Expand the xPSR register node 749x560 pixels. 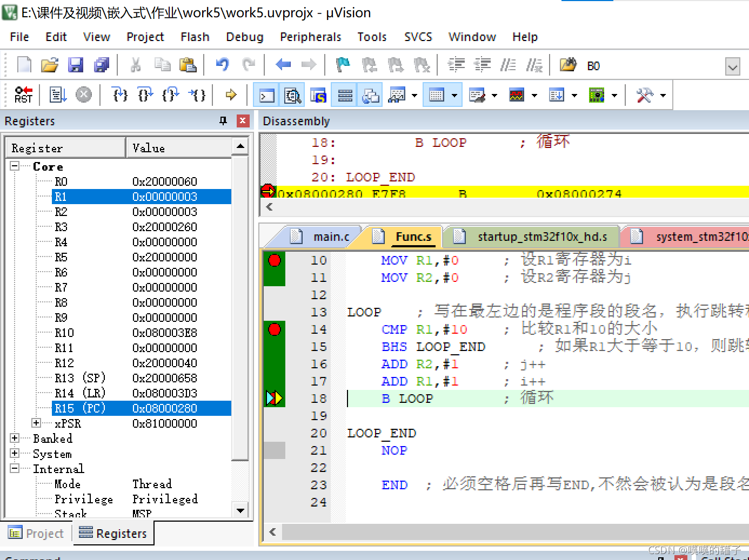coord(36,423)
